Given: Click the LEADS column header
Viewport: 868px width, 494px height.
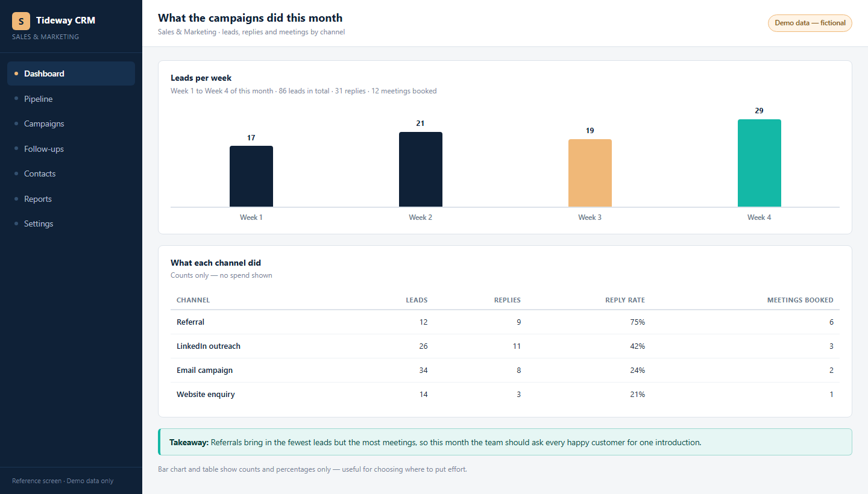Looking at the screenshot, I should pos(417,300).
